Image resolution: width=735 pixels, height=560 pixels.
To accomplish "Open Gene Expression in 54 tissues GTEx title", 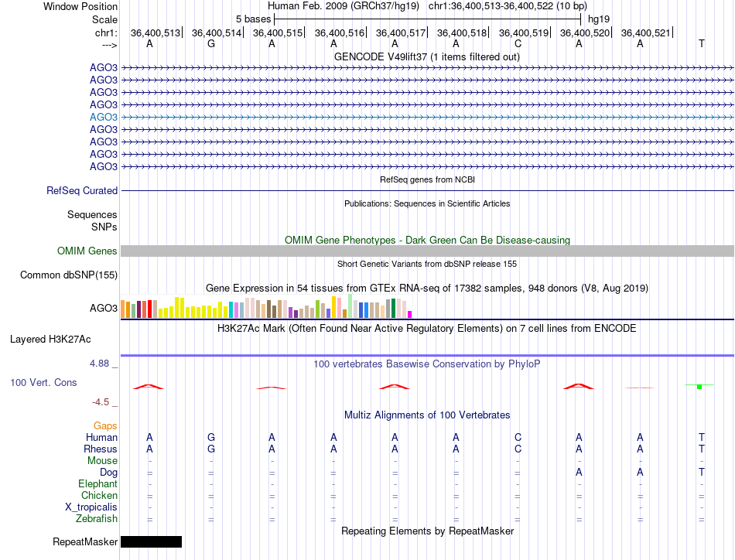I will 427,289.
